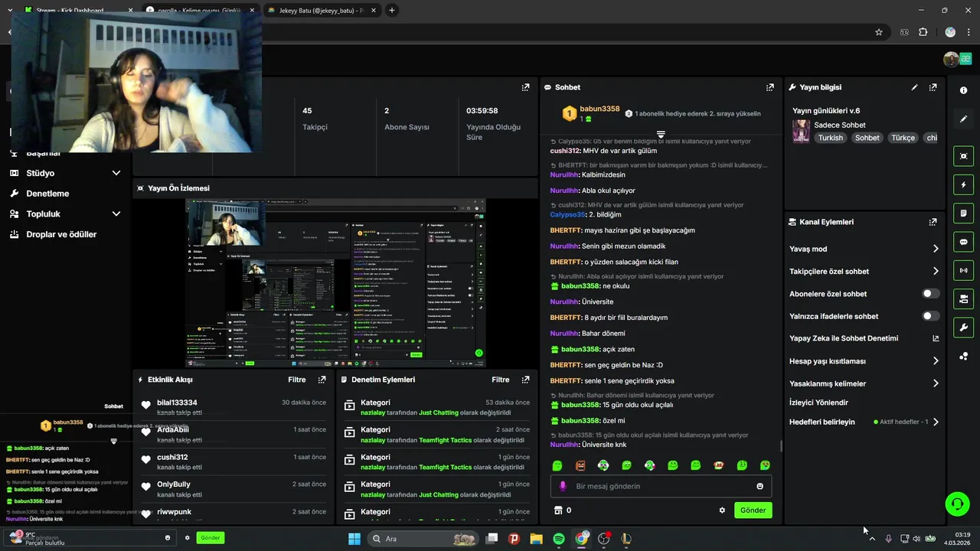Pop out the Yayın bilgisi panel
The width and height of the screenshot is (980, 551).
(x=933, y=87)
